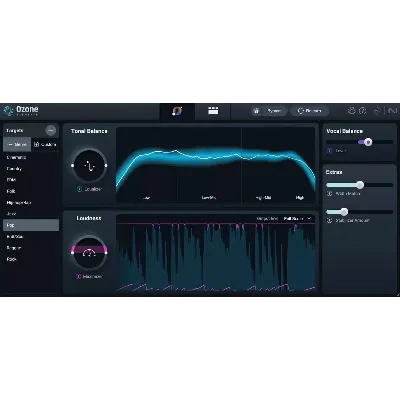
Task: Click the icon left of the help icon
Action: pyautogui.click(x=352, y=111)
